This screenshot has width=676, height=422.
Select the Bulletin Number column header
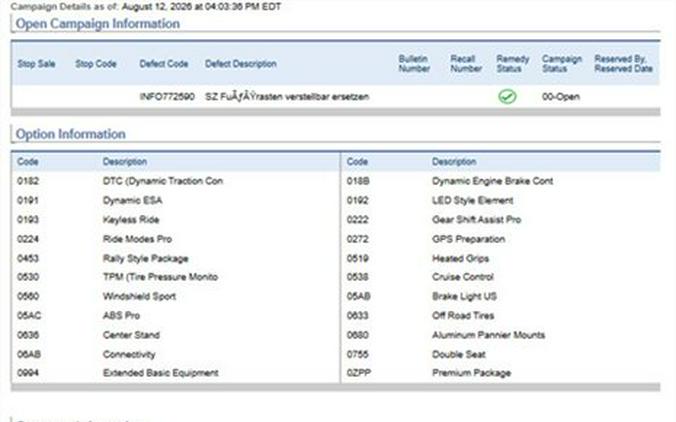point(414,63)
